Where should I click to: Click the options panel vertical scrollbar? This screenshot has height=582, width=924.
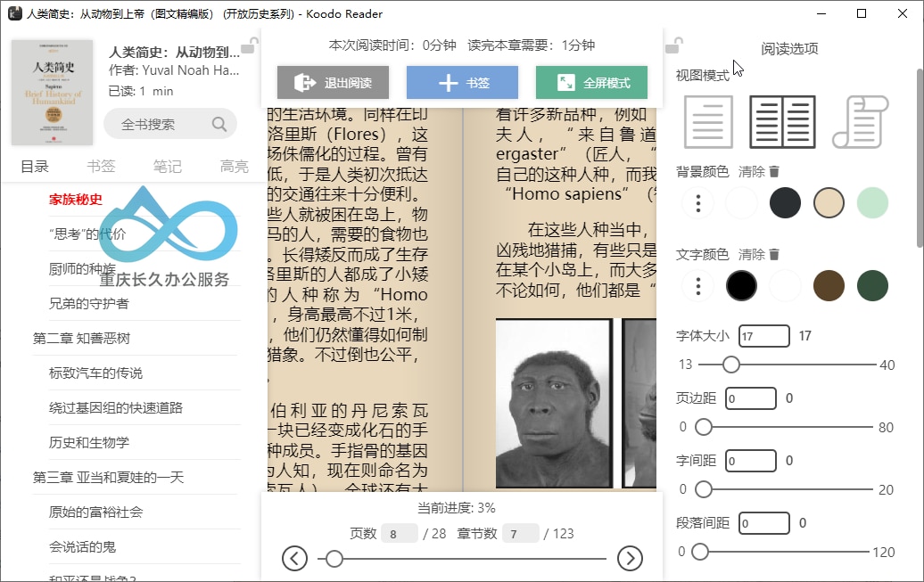tap(920, 158)
